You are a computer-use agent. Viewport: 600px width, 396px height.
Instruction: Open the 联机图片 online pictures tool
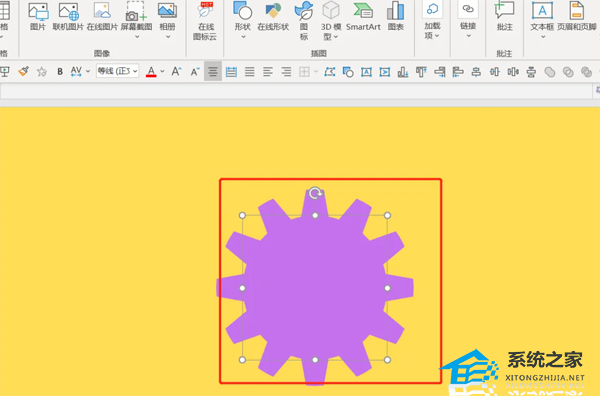click(68, 16)
